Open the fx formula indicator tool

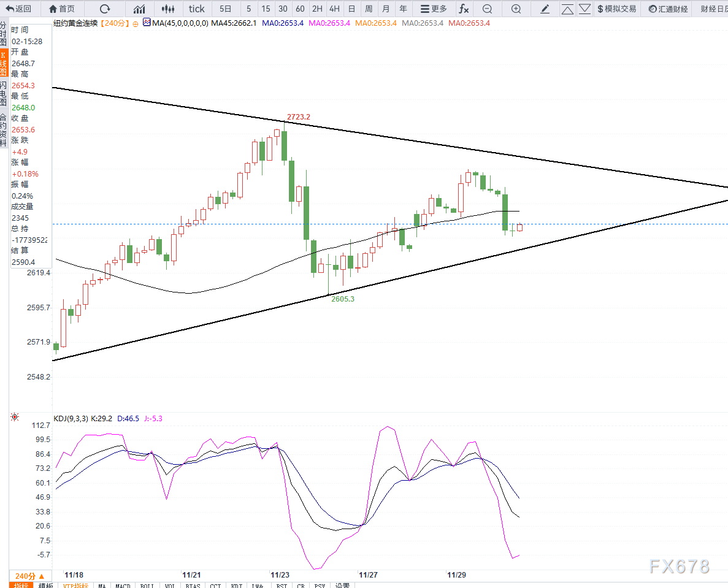click(x=464, y=9)
